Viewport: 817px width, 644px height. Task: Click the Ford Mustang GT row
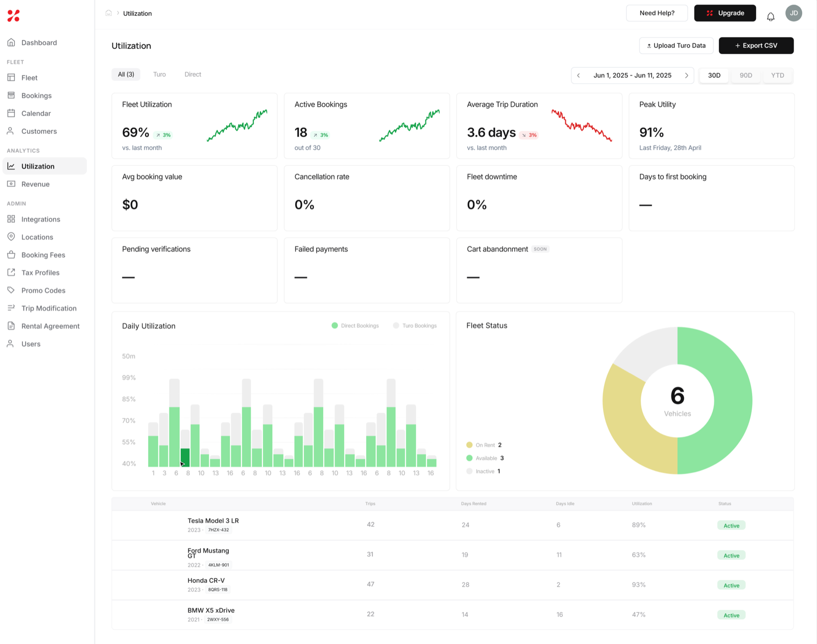452,556
